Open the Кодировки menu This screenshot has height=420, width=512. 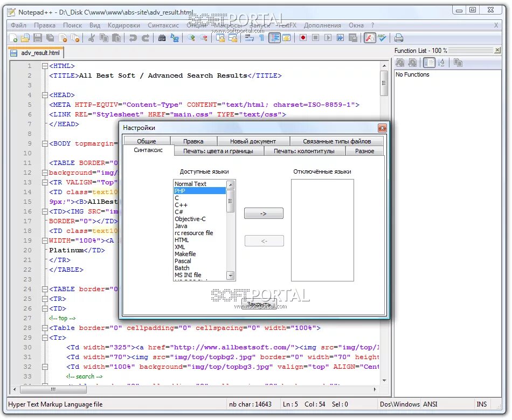point(124,25)
